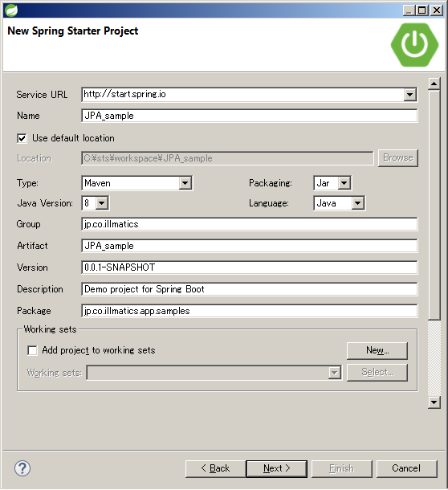This screenshot has height=490, width=448.
Task: Click into the Name field
Action: 250,116
